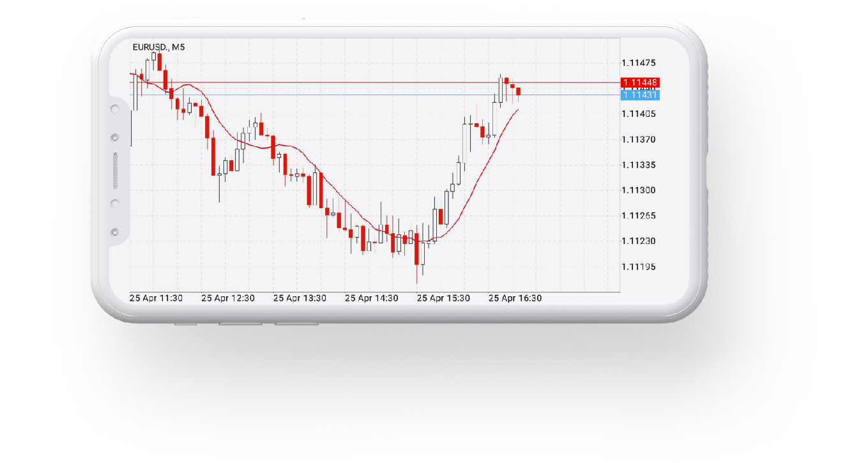Click the EURUSD, M5 chart title
This screenshot has height=463, width=868.
coord(158,47)
